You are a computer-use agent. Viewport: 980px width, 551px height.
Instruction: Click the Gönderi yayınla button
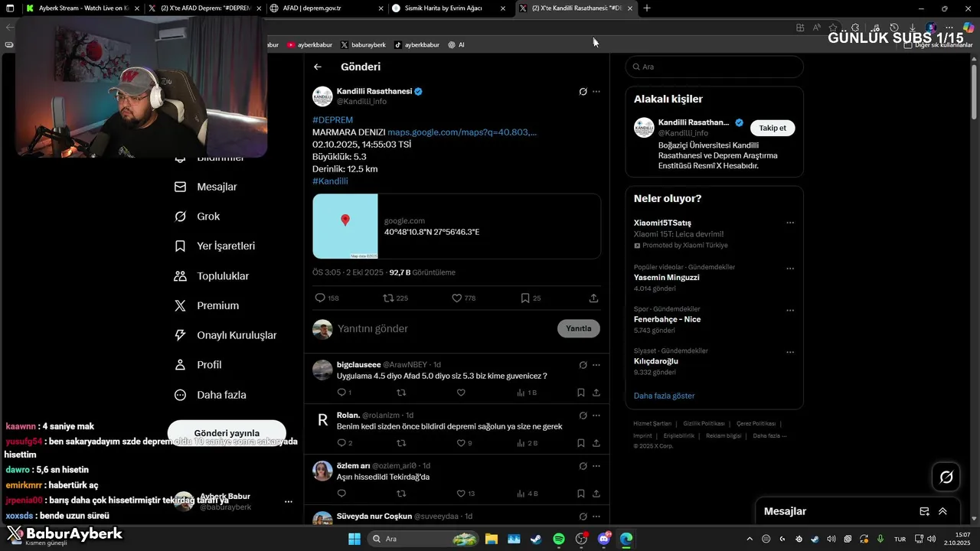pyautogui.click(x=227, y=433)
